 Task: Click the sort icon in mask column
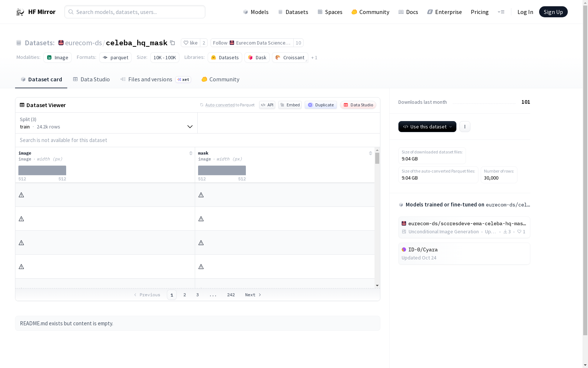370,153
